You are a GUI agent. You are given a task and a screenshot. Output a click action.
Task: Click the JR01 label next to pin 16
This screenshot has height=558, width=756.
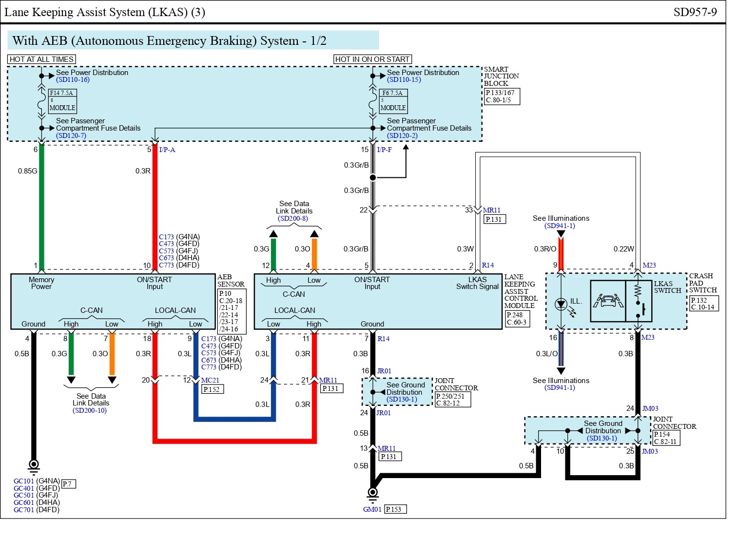tap(384, 371)
